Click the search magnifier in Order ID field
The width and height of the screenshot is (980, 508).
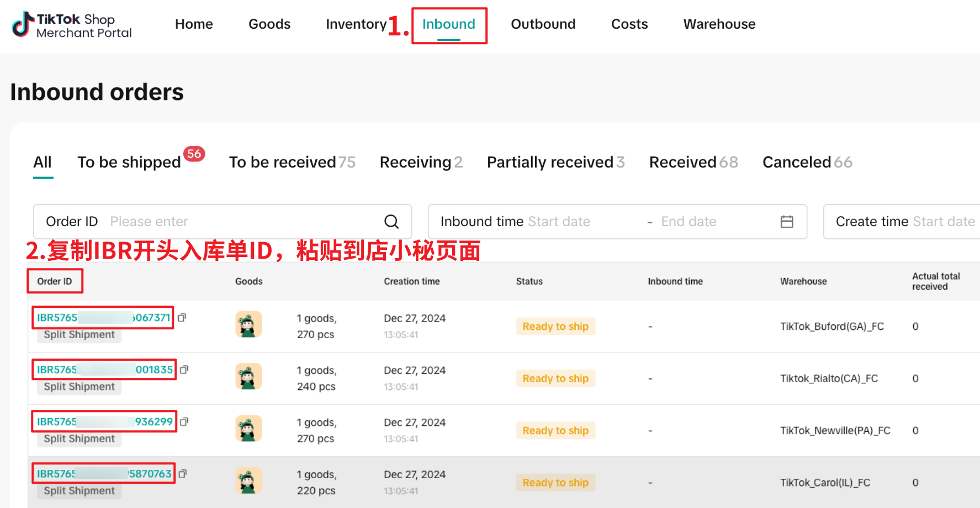[391, 222]
